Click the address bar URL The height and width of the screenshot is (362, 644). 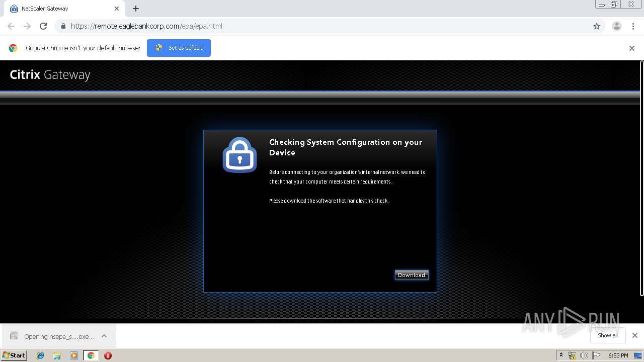pos(146,26)
